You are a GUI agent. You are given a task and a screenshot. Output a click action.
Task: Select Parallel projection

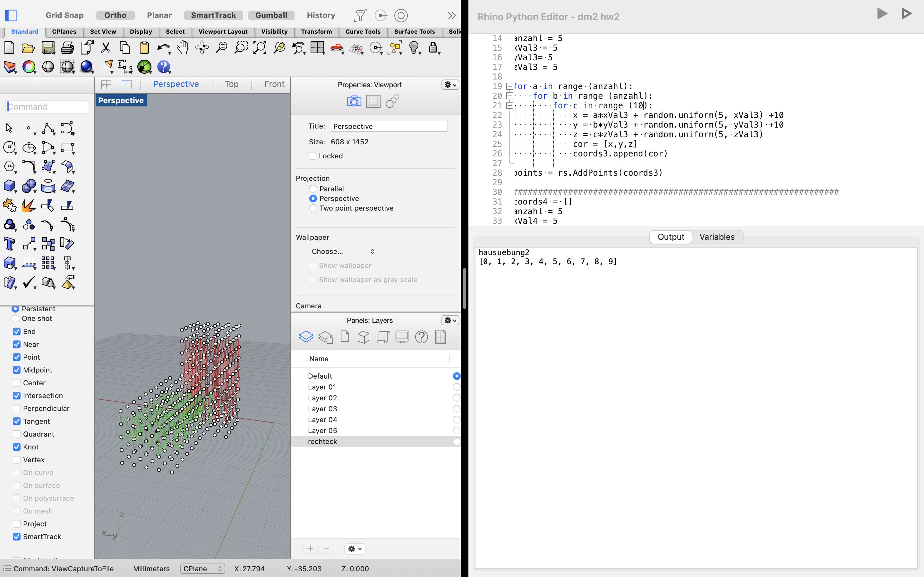(x=313, y=189)
